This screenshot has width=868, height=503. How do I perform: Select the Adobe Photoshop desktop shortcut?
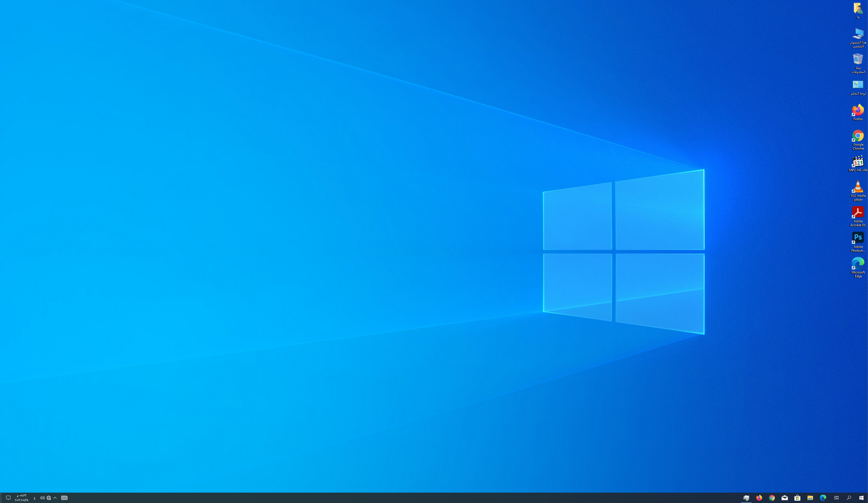click(x=858, y=242)
